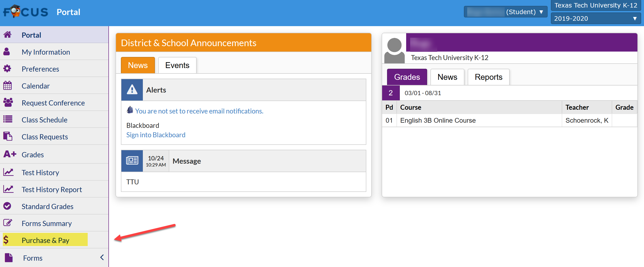Screen dimensions: 644x267
Task: Open Test History Report
Action: [x=54, y=189]
